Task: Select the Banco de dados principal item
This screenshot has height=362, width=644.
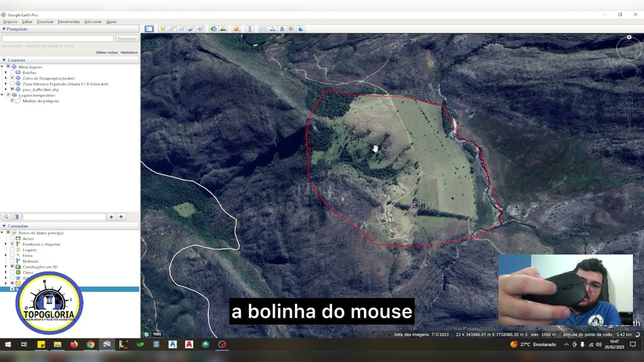Action: pos(41,233)
